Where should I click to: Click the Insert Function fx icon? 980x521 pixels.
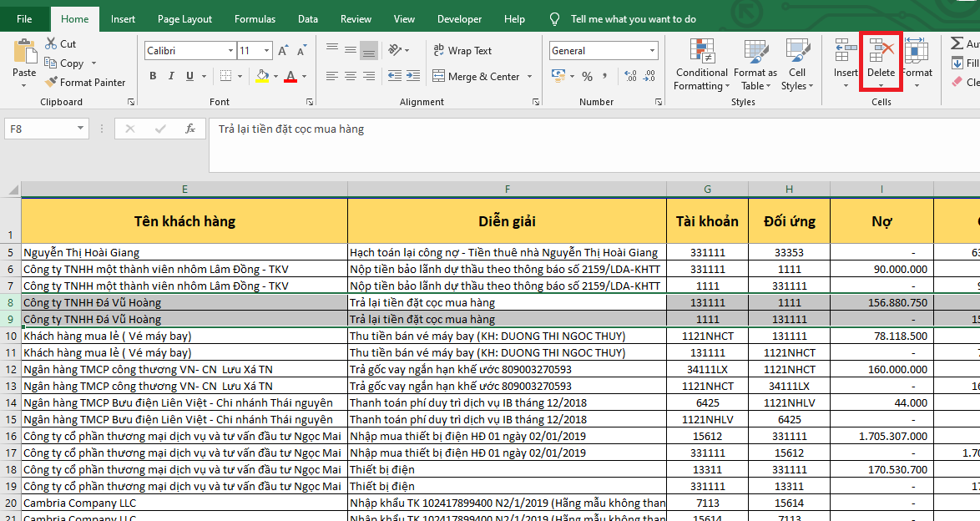190,129
